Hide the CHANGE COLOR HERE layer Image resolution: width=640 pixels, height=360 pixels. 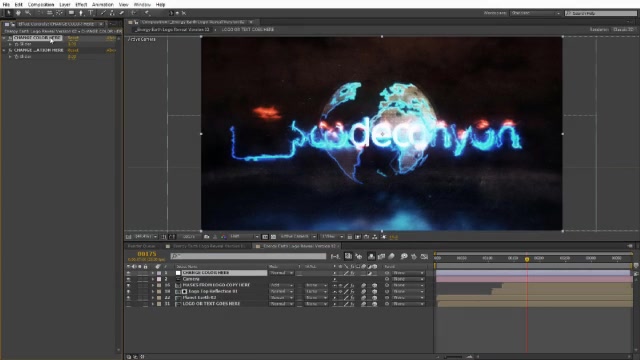point(129,273)
